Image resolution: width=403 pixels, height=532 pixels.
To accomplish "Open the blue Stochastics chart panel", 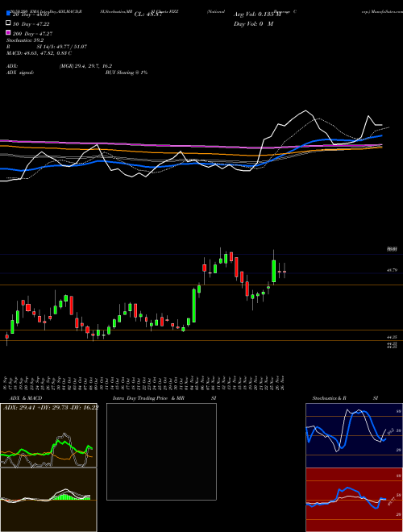I will pyautogui.click(x=354, y=435).
